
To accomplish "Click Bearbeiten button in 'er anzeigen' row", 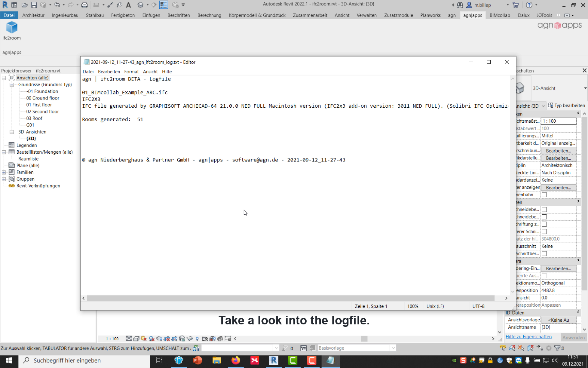I will click(558, 188).
